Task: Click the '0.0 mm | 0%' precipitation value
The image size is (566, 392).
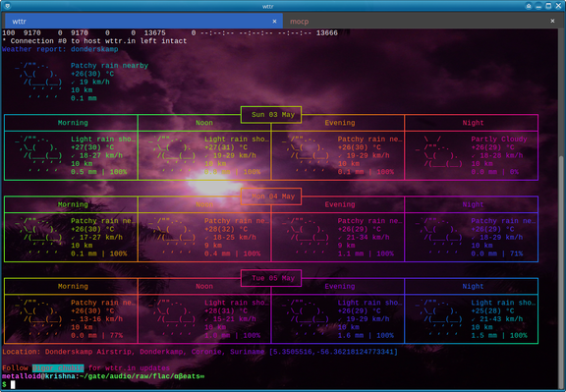Action: [495, 172]
